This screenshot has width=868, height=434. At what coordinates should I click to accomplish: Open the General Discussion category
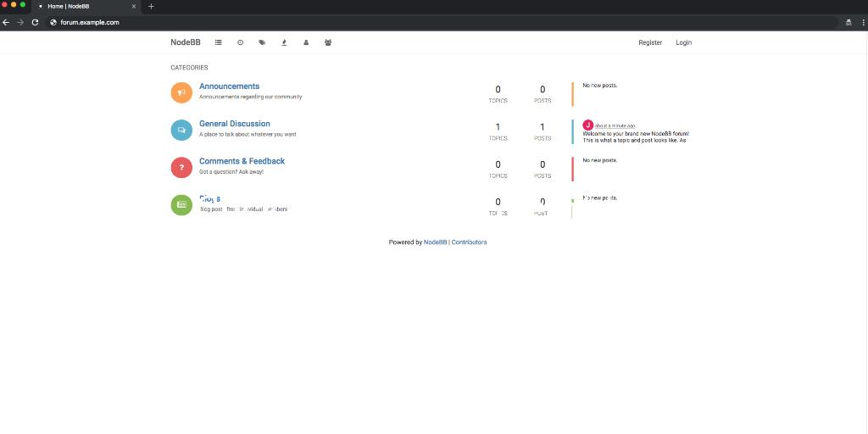pos(235,124)
